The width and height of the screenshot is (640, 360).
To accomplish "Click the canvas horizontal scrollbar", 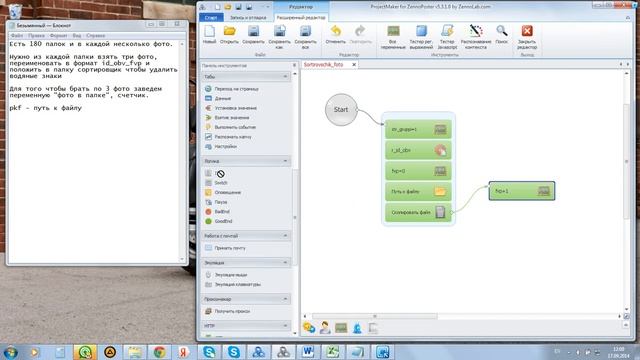I will click(x=375, y=316).
